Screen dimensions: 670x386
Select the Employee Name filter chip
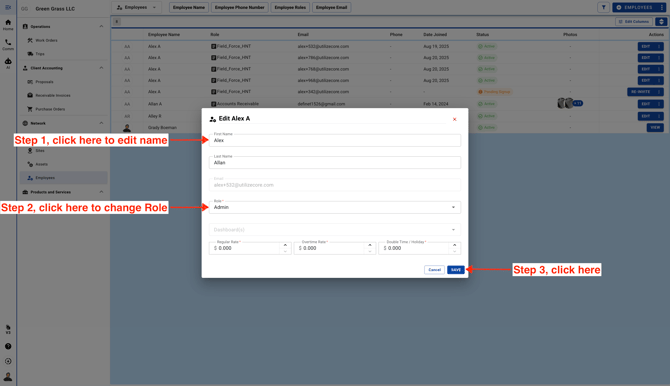188,7
